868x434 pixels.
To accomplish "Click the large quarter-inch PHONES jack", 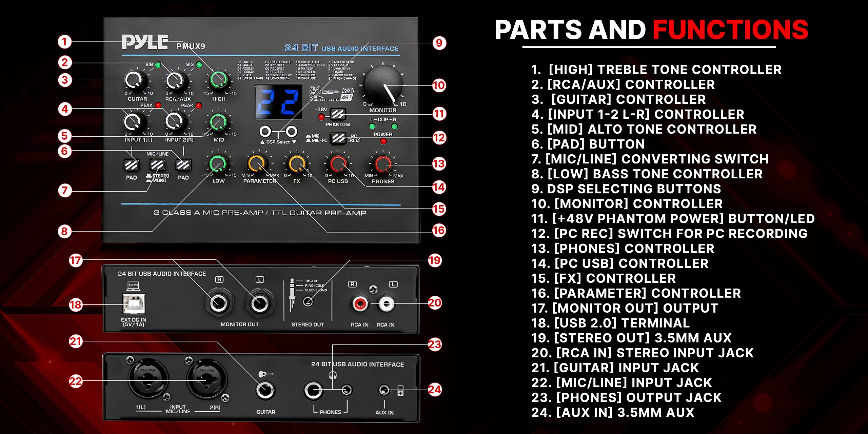I will pyautogui.click(x=314, y=390).
